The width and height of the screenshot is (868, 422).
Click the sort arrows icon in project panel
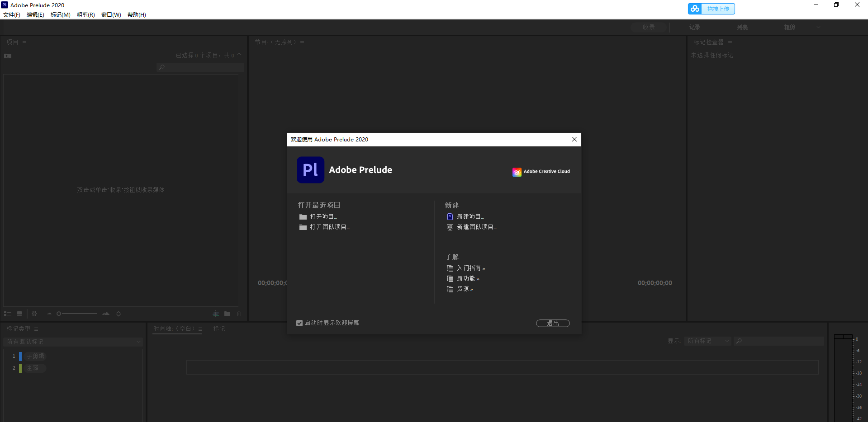coord(119,314)
